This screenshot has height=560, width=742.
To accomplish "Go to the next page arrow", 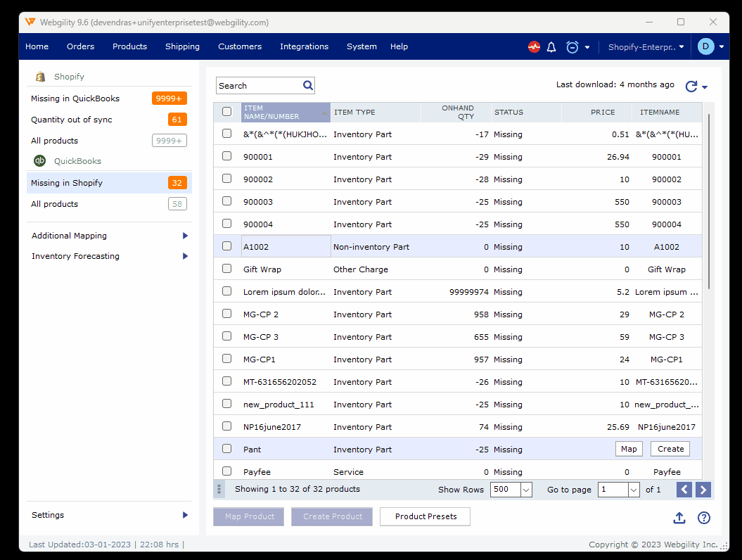I will (703, 490).
